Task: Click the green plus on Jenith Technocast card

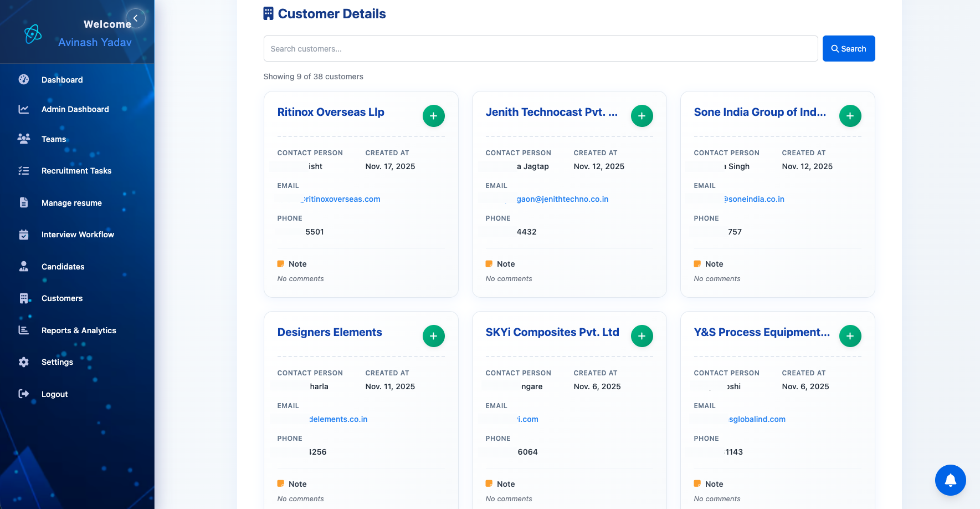Action: tap(642, 116)
